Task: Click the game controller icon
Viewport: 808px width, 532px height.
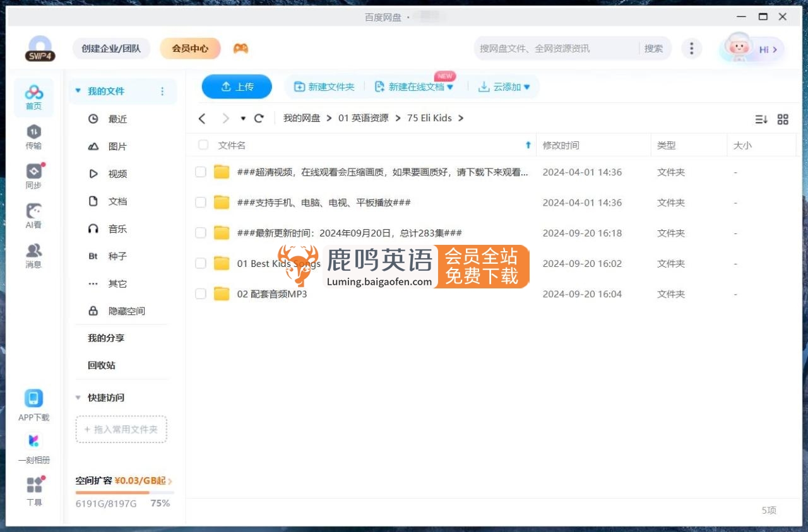Action: pos(241,49)
